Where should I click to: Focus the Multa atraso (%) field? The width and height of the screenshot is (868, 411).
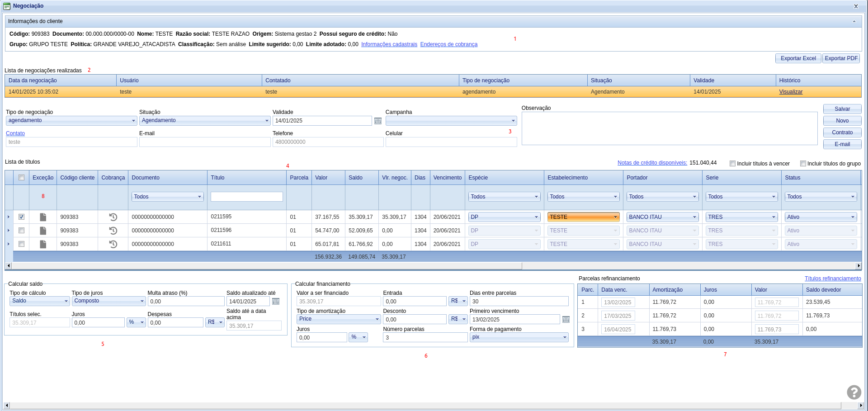tap(186, 301)
